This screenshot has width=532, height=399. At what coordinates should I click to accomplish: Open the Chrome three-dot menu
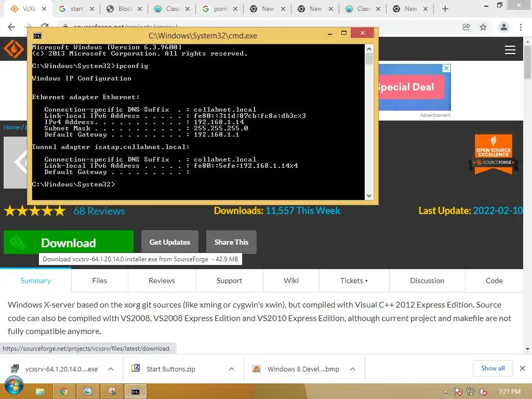[x=521, y=27]
